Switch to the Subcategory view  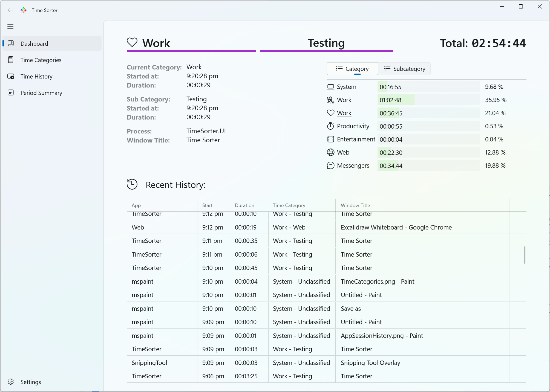click(x=405, y=69)
